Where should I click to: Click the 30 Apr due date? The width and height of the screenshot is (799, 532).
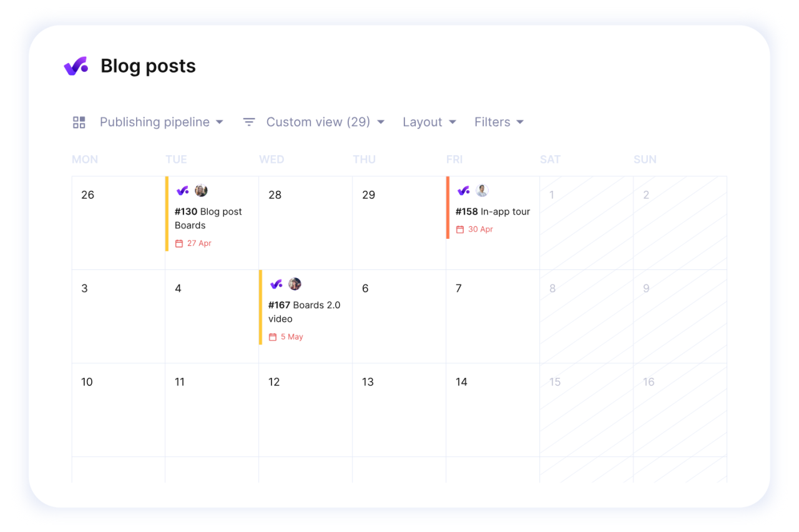480,230
